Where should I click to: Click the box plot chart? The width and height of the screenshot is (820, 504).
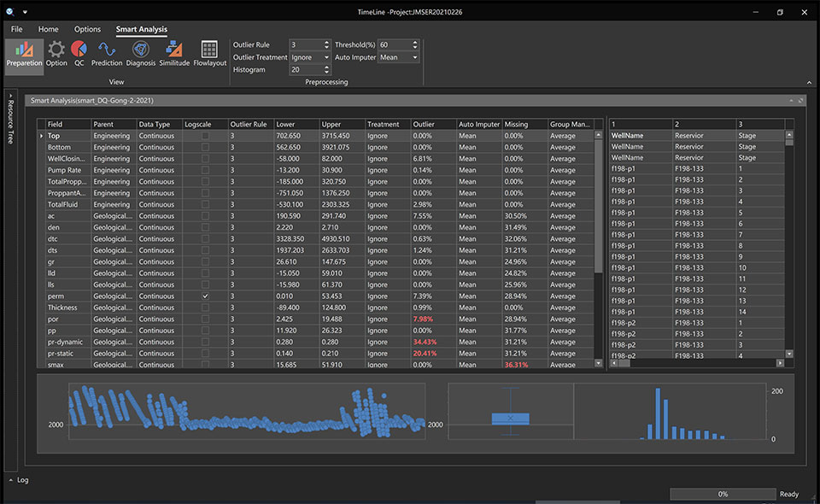click(x=511, y=412)
